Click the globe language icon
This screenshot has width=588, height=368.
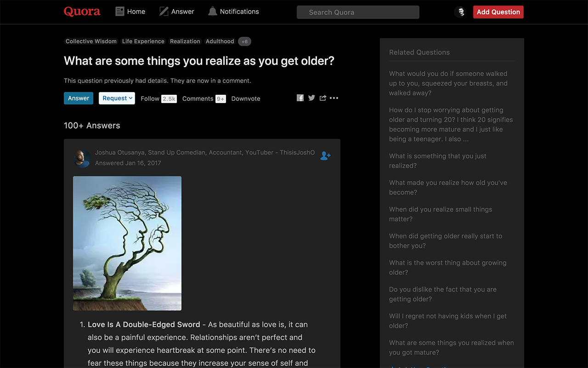pos(460,11)
